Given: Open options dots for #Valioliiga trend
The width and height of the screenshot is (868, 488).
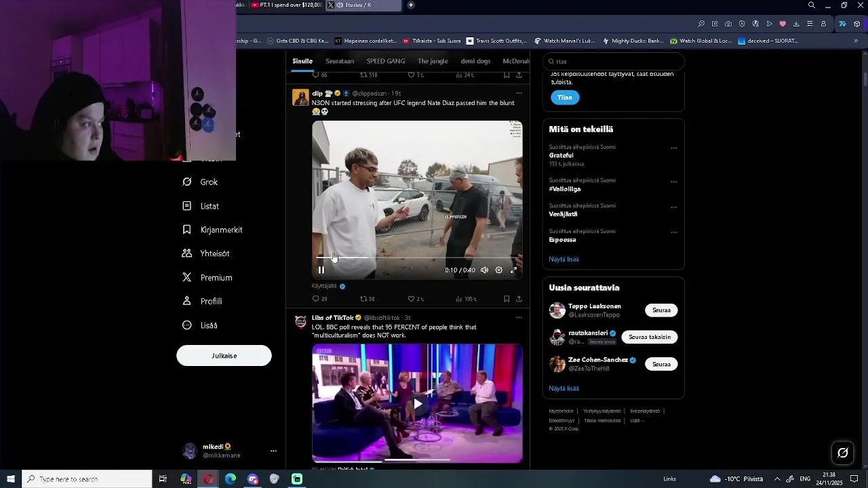Looking at the screenshot, I should (x=673, y=182).
